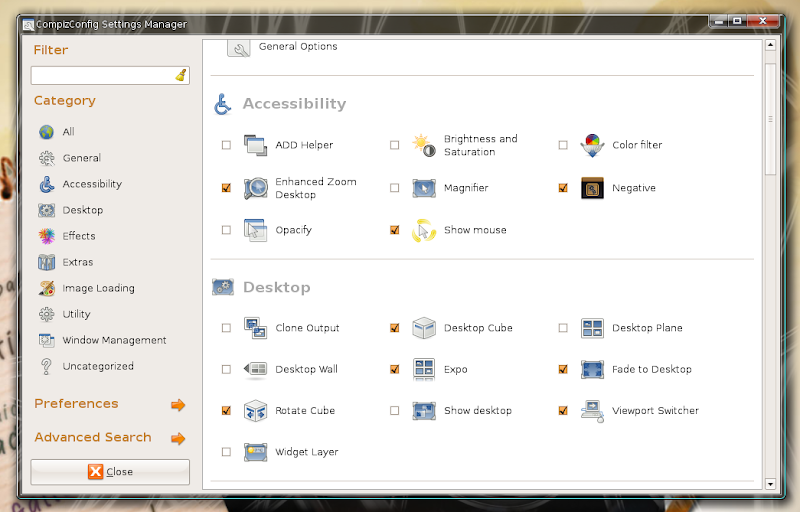
Task: Open the Desktop Cube plugin icon
Action: click(423, 328)
